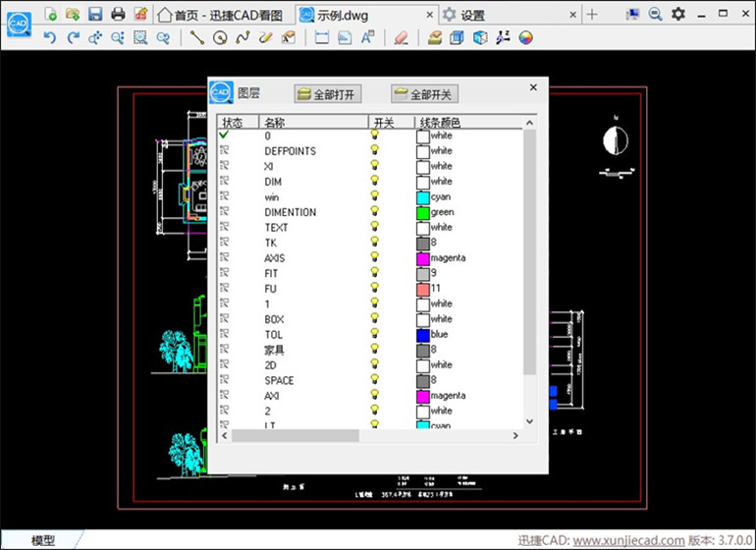756x550 pixels.
Task: Save the drawing with the floppy icon
Action: (95, 14)
